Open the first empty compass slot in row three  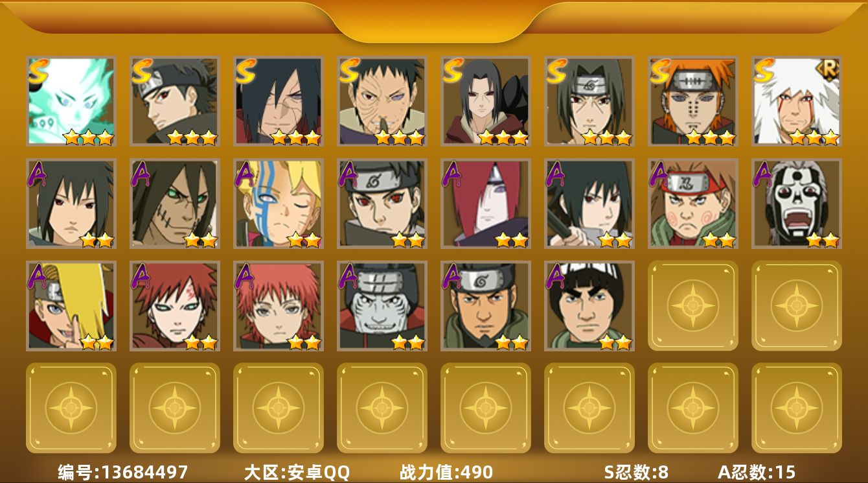pyautogui.click(x=693, y=305)
